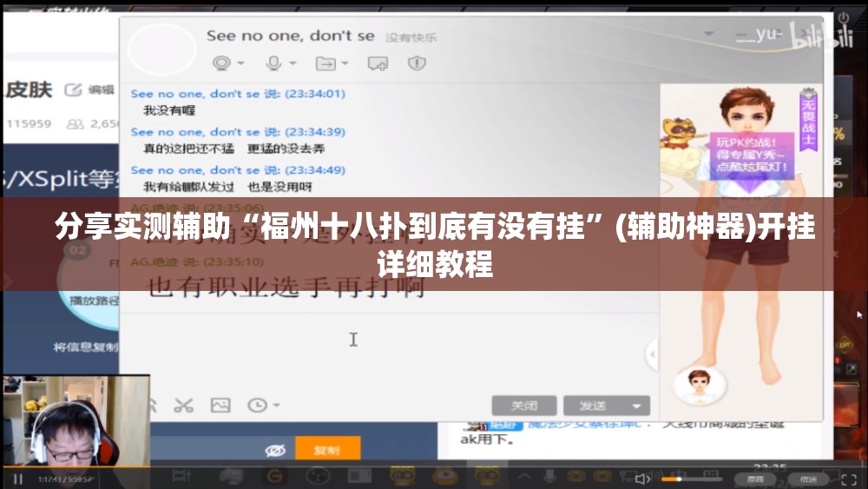Expand the message history dropdown arrow

click(276, 406)
